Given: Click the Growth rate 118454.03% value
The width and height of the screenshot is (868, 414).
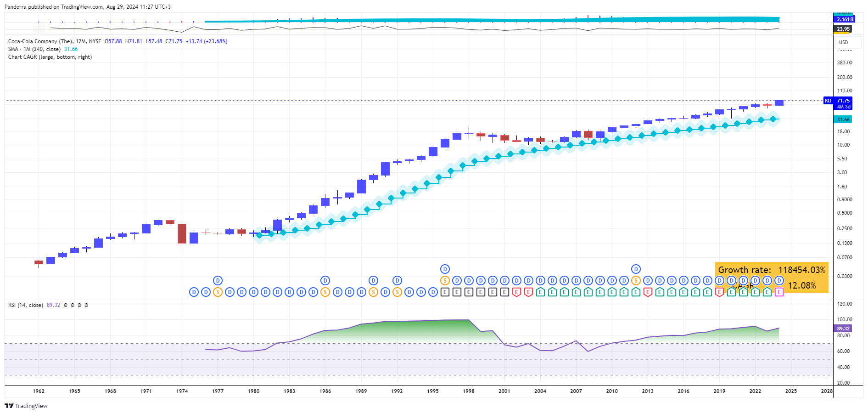Looking at the screenshot, I should click(x=801, y=270).
